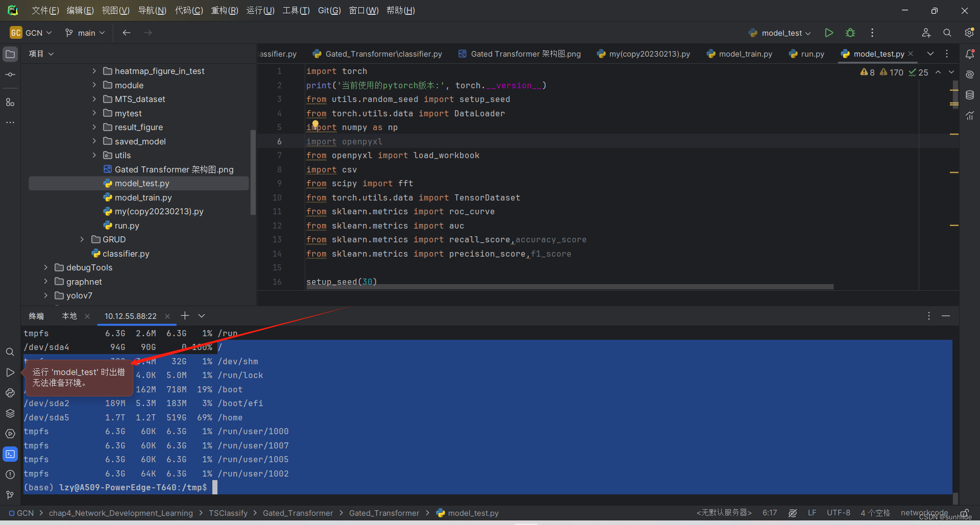Open the Debug tool with the bug icon

tap(850, 32)
